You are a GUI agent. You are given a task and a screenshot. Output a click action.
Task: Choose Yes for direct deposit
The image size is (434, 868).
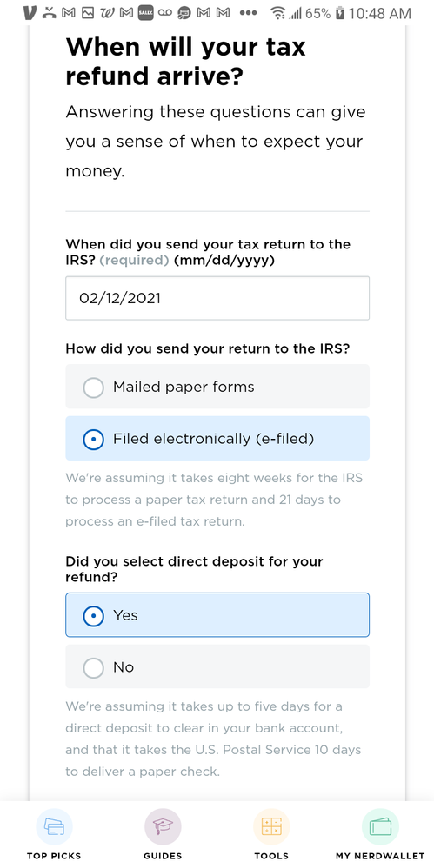click(x=217, y=615)
